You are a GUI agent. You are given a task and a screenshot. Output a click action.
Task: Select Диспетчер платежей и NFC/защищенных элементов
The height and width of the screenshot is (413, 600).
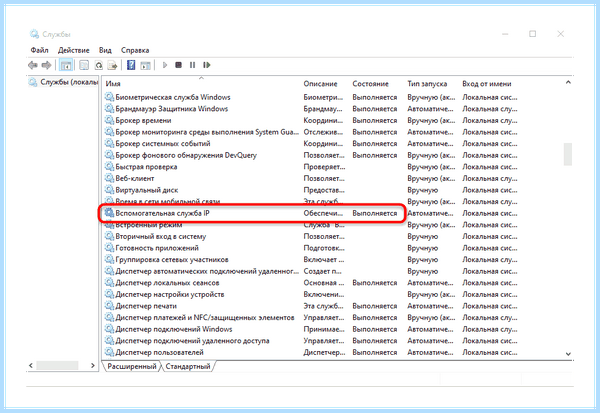(x=205, y=317)
